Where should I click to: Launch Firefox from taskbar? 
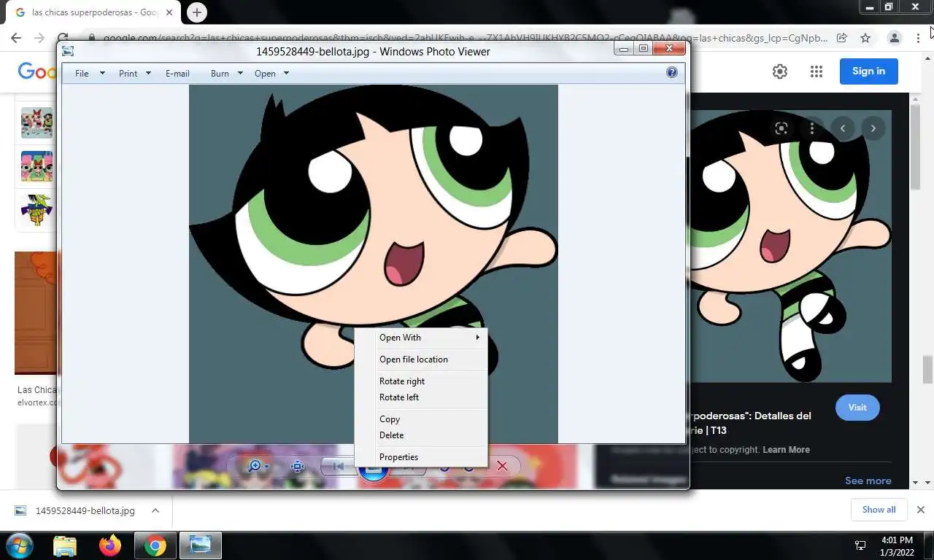pos(110,545)
